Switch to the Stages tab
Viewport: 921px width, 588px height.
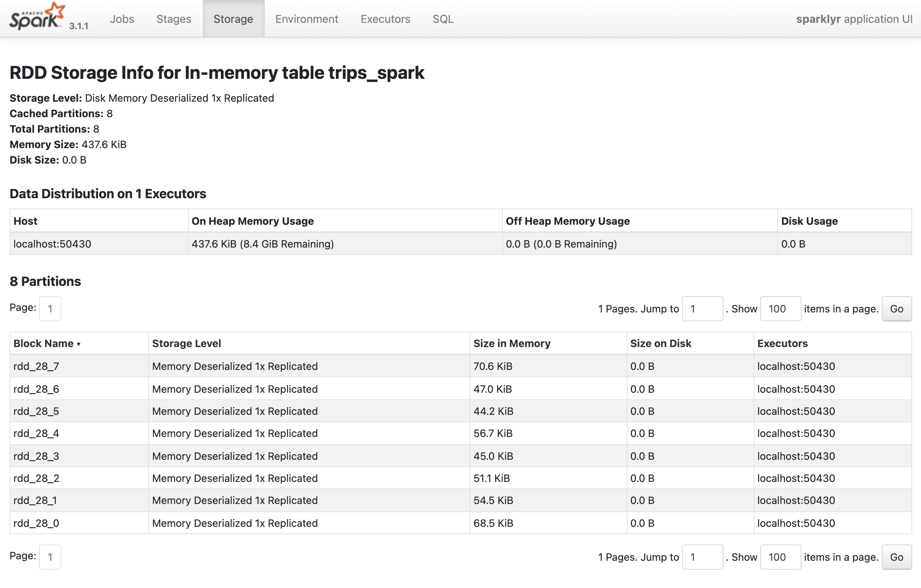174,19
